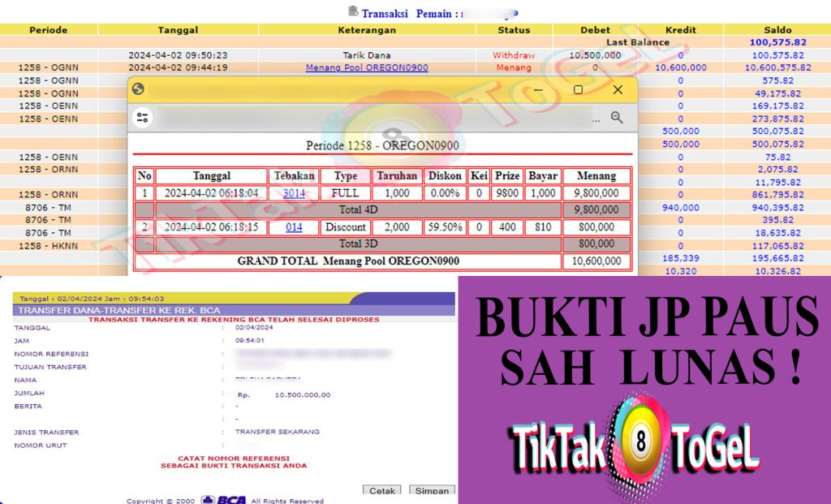Open the 014 tebakan link
This screenshot has width=831, height=504.
(294, 227)
